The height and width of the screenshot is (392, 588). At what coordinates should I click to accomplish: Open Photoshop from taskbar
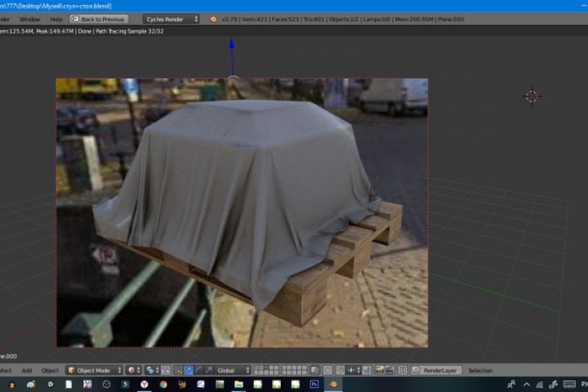pyautogui.click(x=314, y=384)
